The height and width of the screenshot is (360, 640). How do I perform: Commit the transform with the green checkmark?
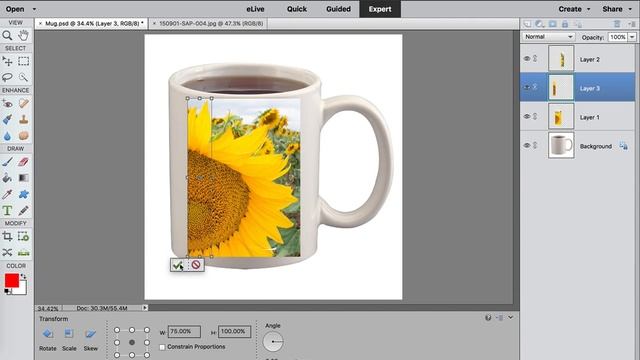[x=178, y=265]
